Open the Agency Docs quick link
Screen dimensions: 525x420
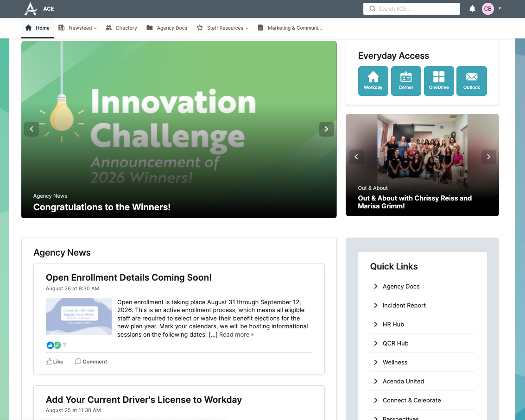tap(401, 287)
